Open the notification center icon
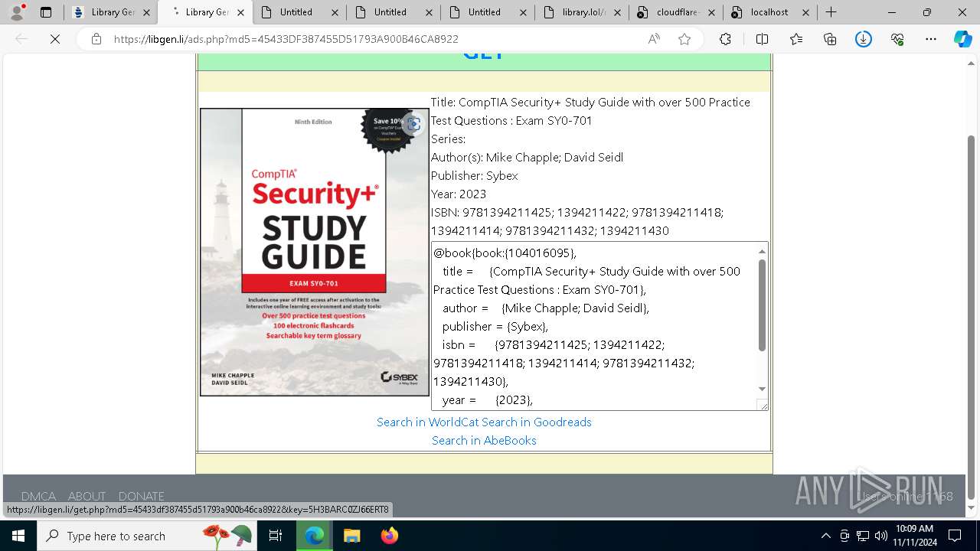The width and height of the screenshot is (980, 551). pyautogui.click(x=955, y=536)
